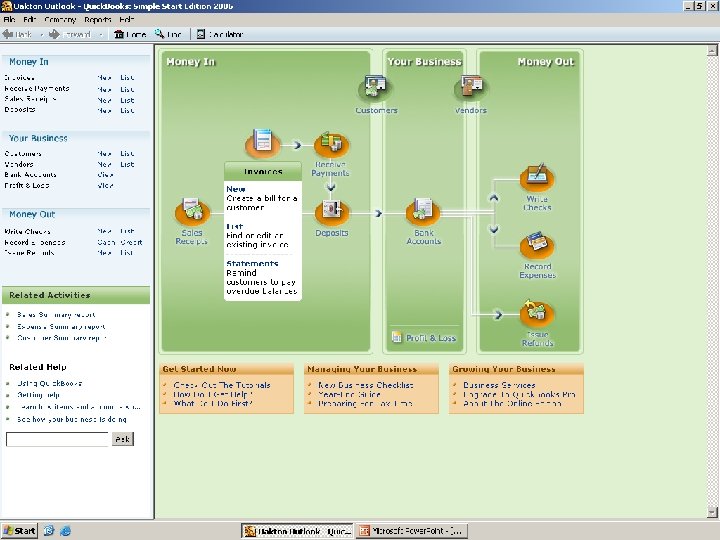Click List next to Vendors in sidebar
720x540 pixels.
click(127, 164)
